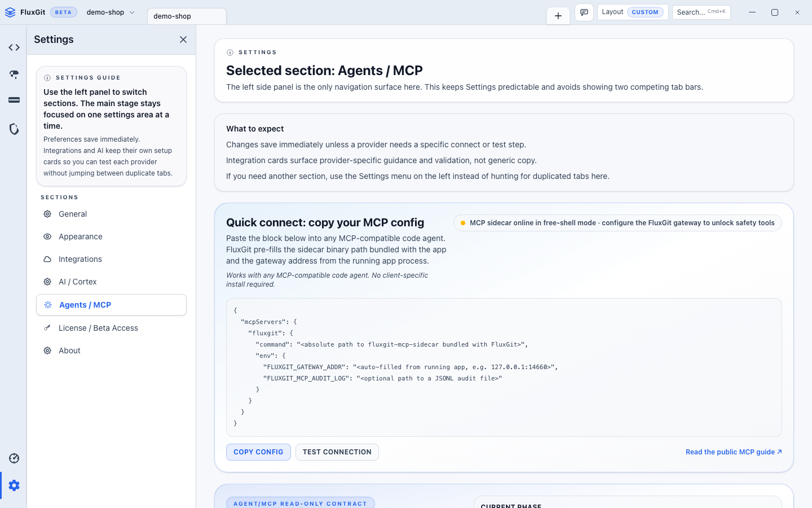
Task: Switch to the demo-shop tab
Action: click(187, 16)
